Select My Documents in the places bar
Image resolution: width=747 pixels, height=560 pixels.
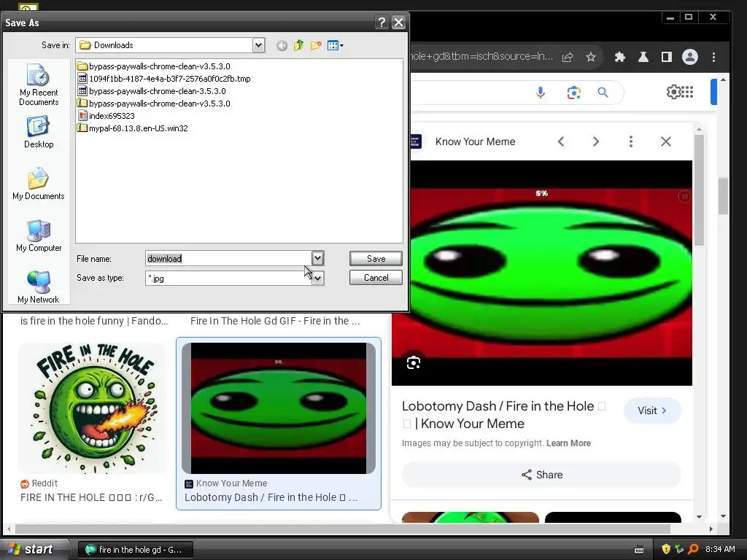coord(39,184)
